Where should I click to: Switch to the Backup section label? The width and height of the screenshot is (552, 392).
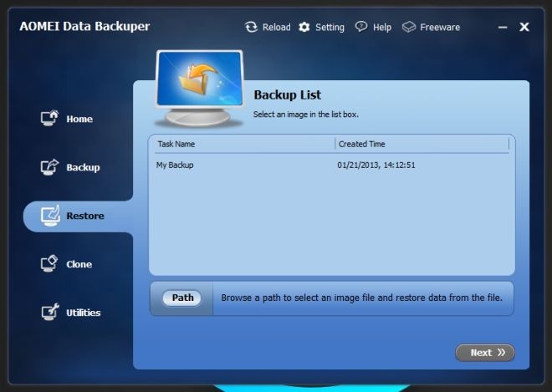point(83,167)
